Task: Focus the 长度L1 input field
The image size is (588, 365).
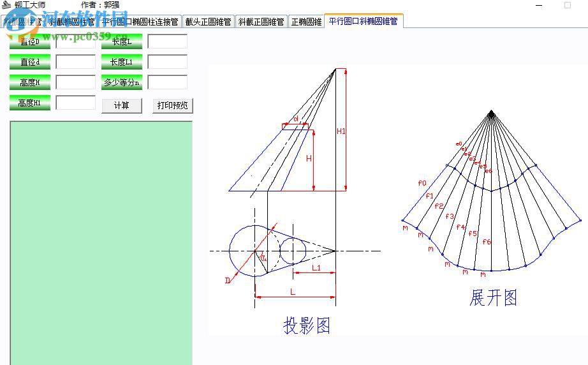Action: tap(168, 62)
